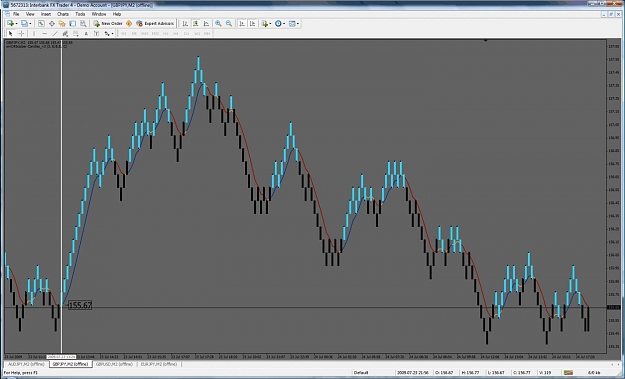Open the Tools menu
Image resolution: width=625 pixels, height=379 pixels.
pos(80,14)
